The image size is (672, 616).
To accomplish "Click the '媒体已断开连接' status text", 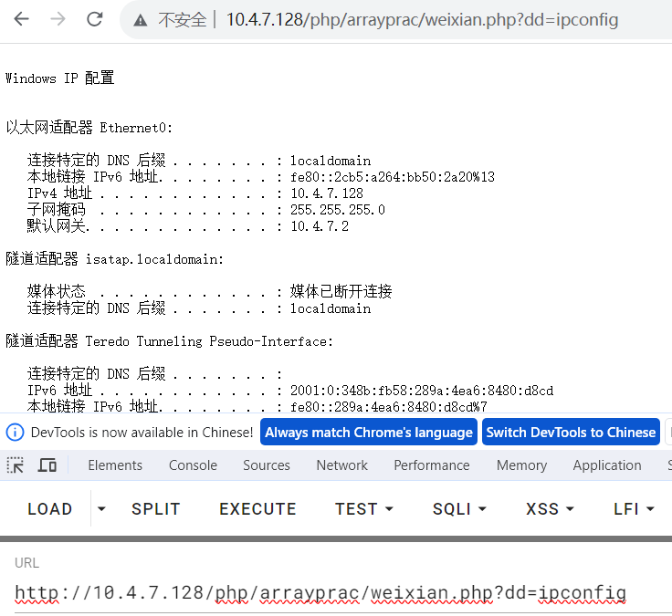I will (x=341, y=291).
